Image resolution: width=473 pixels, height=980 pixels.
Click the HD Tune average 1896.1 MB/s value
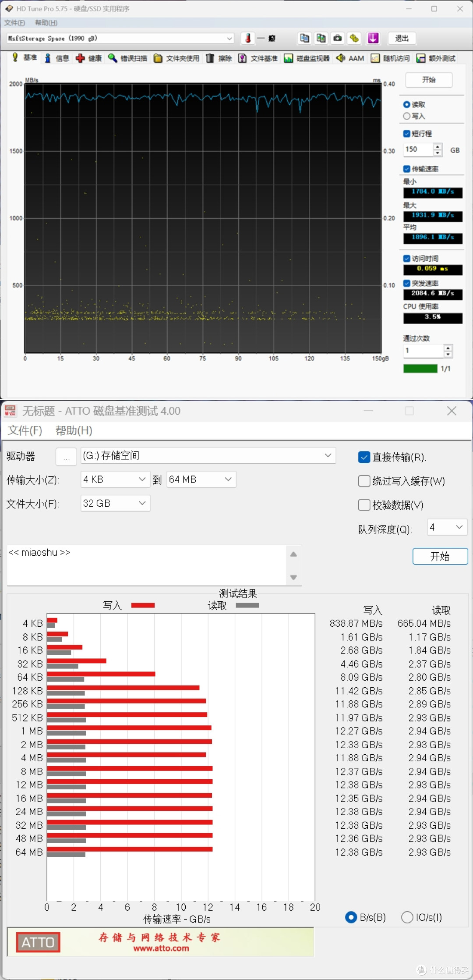pos(433,237)
